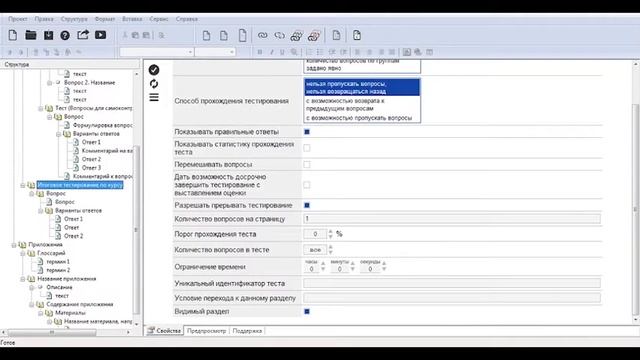Open the font name dropdown in the format toolbar
Screen dimensions: 640x360
click(x=190, y=52)
